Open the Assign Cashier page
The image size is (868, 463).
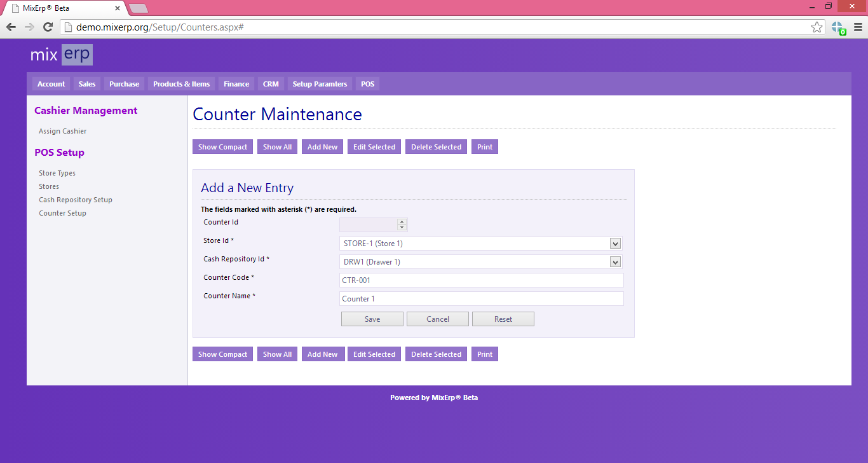coord(62,131)
